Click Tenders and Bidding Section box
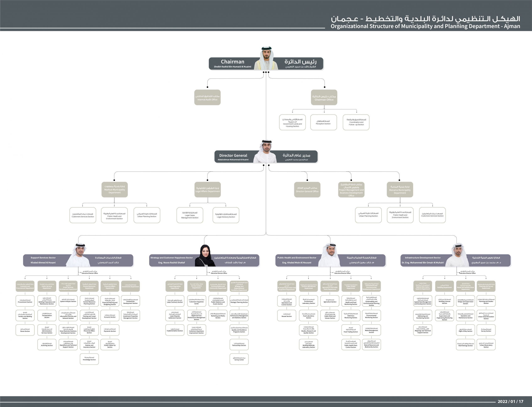The width and height of the screenshot is (532, 407). click(25, 315)
